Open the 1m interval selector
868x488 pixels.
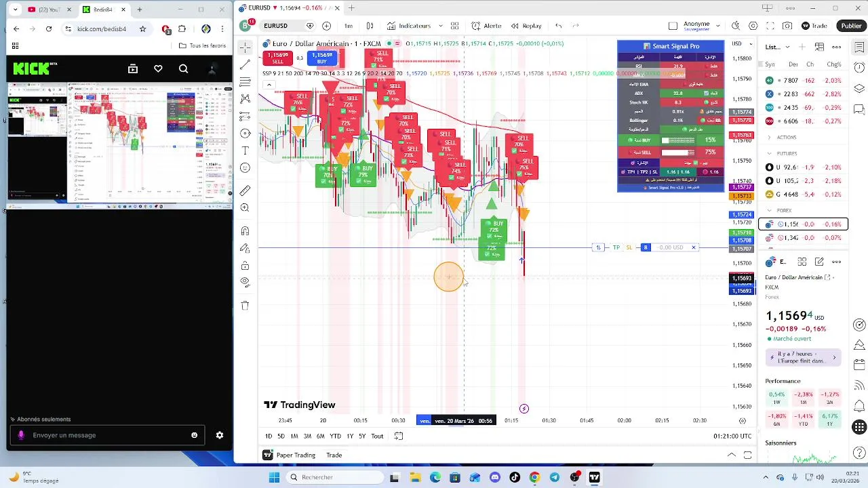(349, 26)
